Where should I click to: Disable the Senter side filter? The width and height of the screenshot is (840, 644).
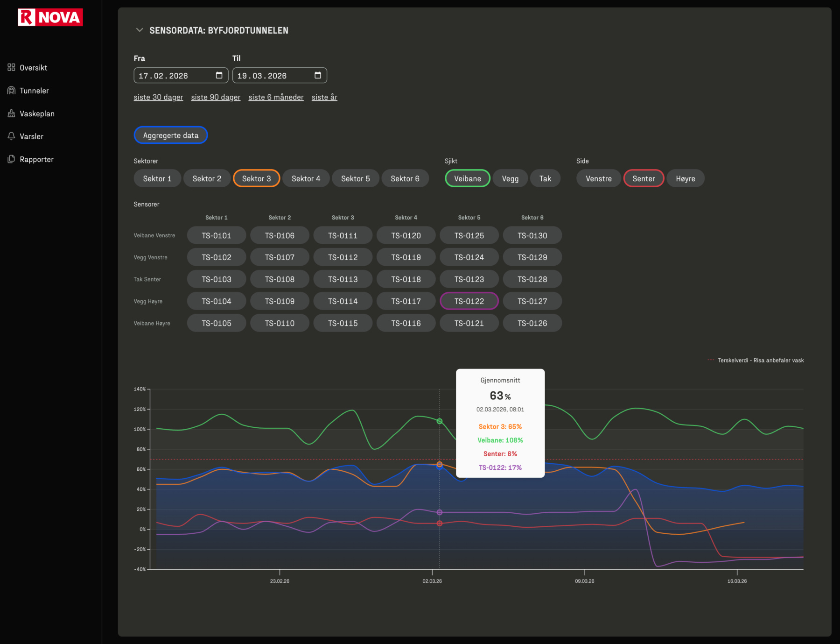(x=643, y=178)
